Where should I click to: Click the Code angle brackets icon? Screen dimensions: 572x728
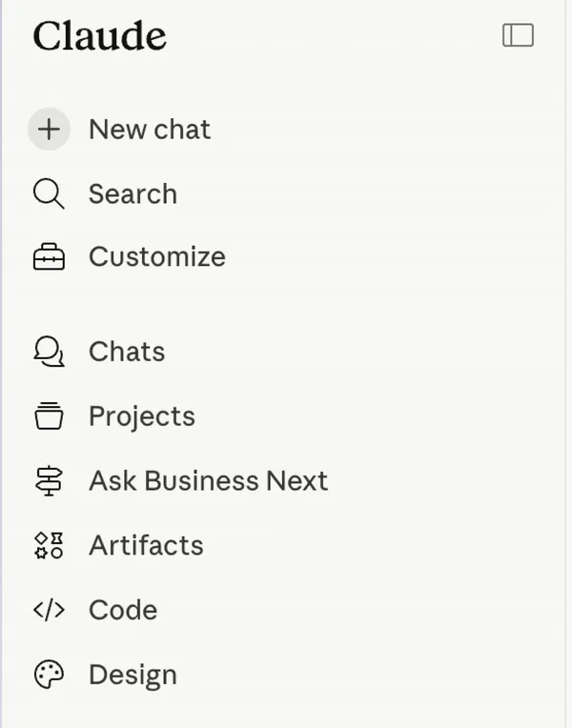click(49, 611)
